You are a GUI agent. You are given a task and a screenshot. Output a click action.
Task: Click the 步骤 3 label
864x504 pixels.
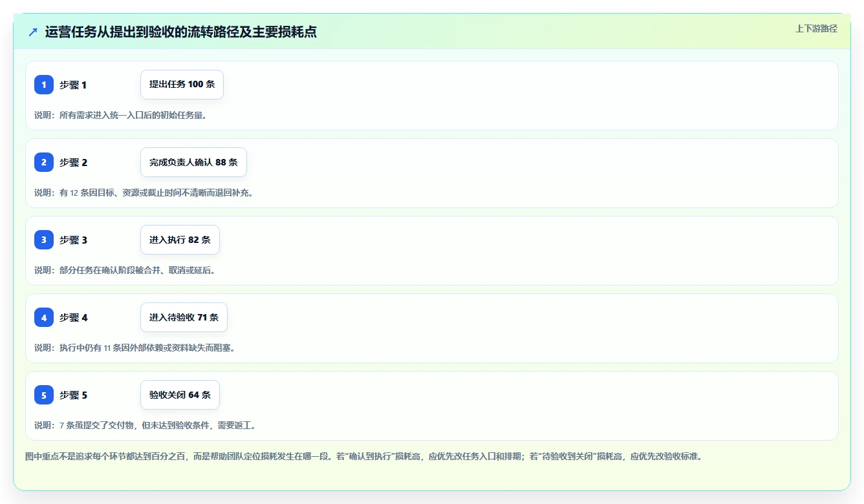pos(73,240)
